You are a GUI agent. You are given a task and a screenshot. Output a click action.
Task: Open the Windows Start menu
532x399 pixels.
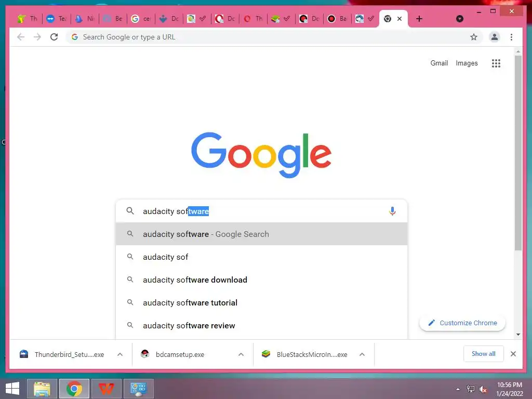[x=12, y=389]
